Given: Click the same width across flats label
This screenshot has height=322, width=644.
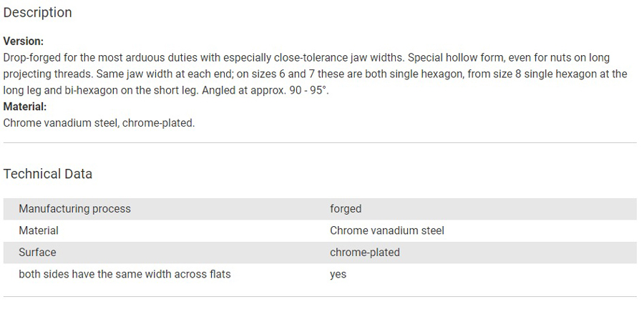Looking at the screenshot, I should pyautogui.click(x=125, y=274).
